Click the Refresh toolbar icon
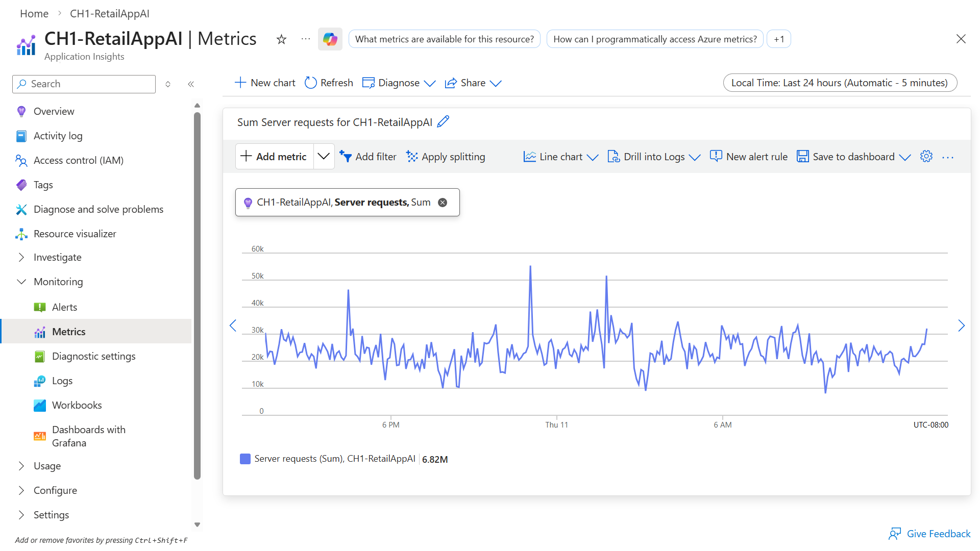980x551 pixels. click(x=311, y=83)
